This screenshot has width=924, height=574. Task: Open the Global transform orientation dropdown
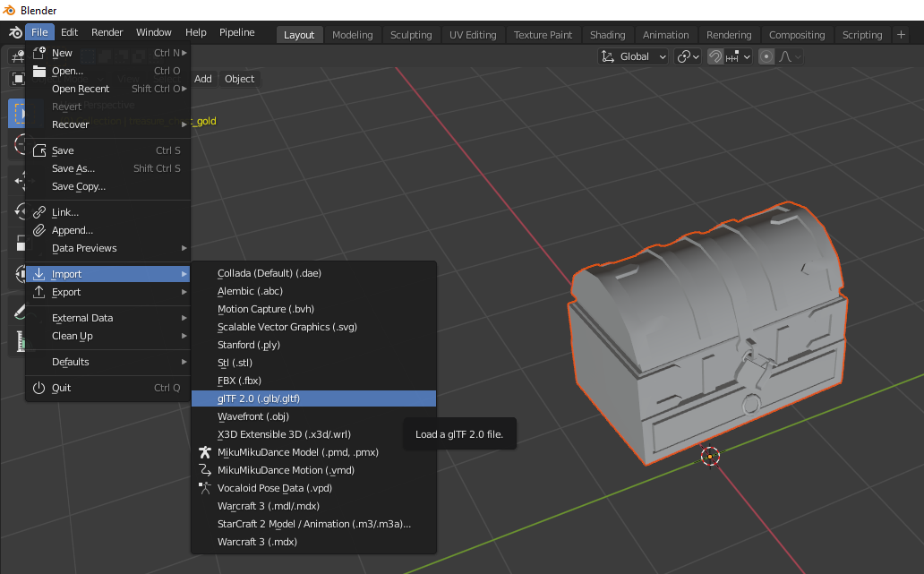click(x=634, y=56)
